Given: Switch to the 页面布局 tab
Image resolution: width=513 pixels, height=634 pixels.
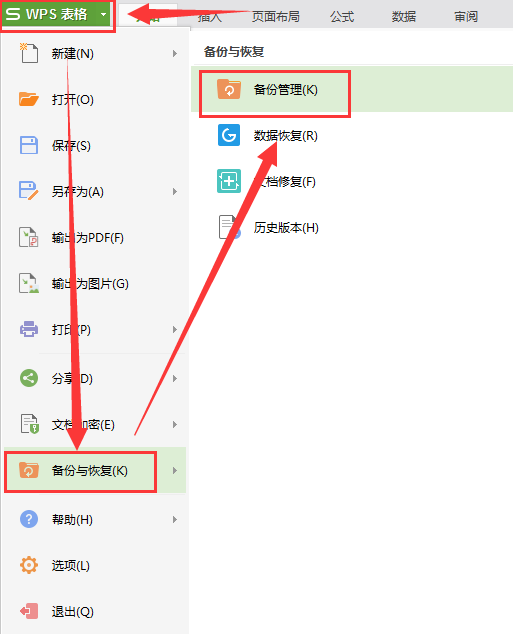Looking at the screenshot, I should (276, 17).
